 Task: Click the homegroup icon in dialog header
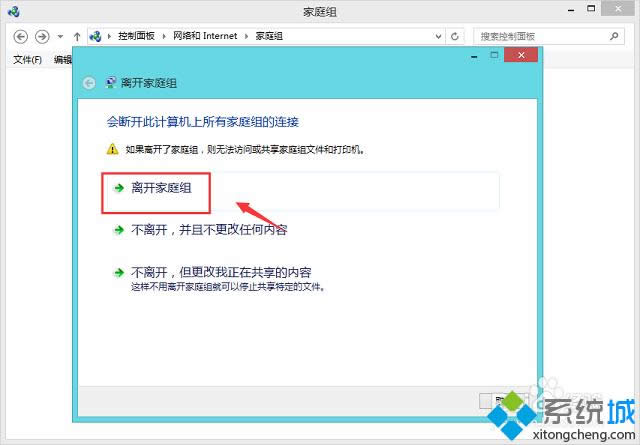(x=110, y=83)
